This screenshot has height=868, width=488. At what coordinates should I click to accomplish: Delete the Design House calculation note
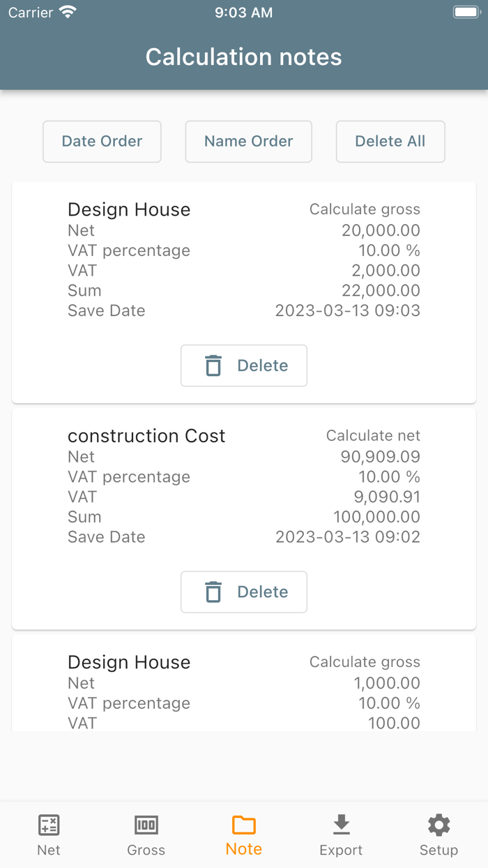pyautogui.click(x=244, y=366)
